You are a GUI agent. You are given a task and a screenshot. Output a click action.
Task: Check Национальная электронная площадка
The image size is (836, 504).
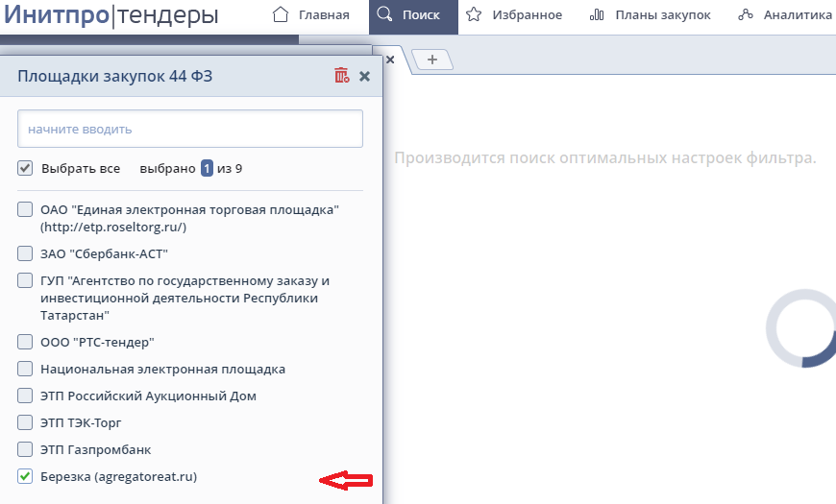[25, 369]
